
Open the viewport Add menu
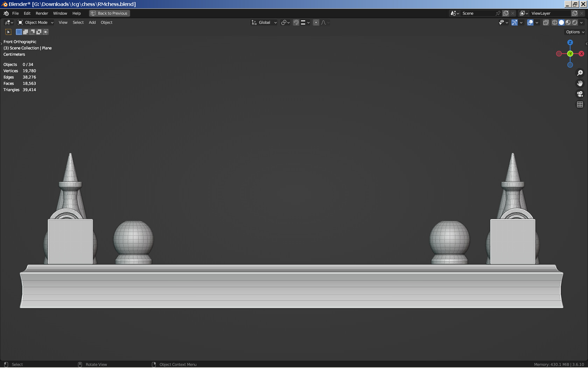(92, 22)
